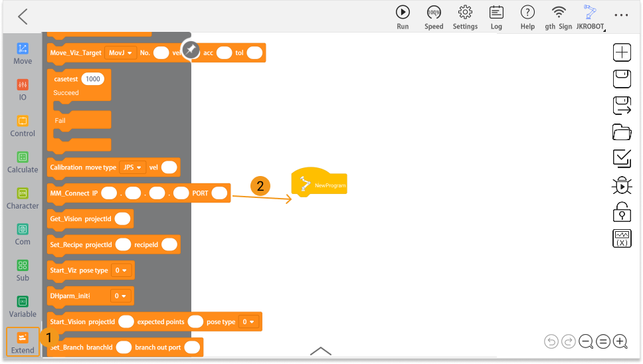Screen dimensions: 643x364
Task: Click Set_Branch branchId field
Action: [124, 347]
